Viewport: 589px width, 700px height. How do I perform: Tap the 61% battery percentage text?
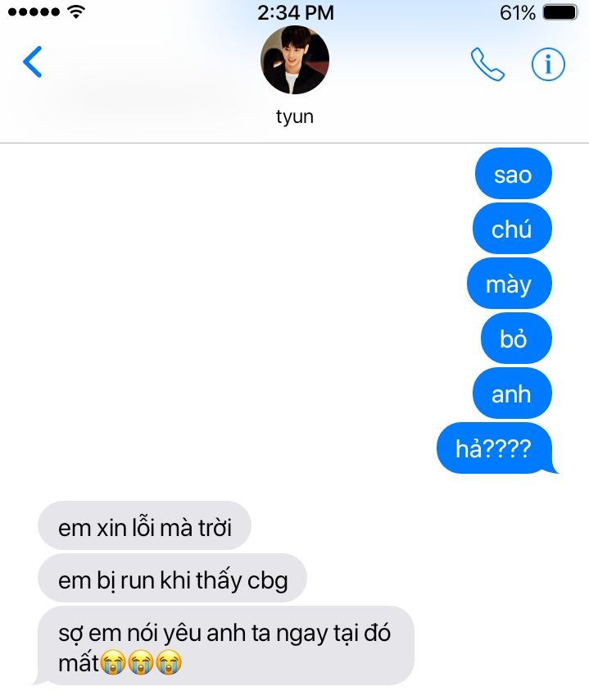point(517,12)
